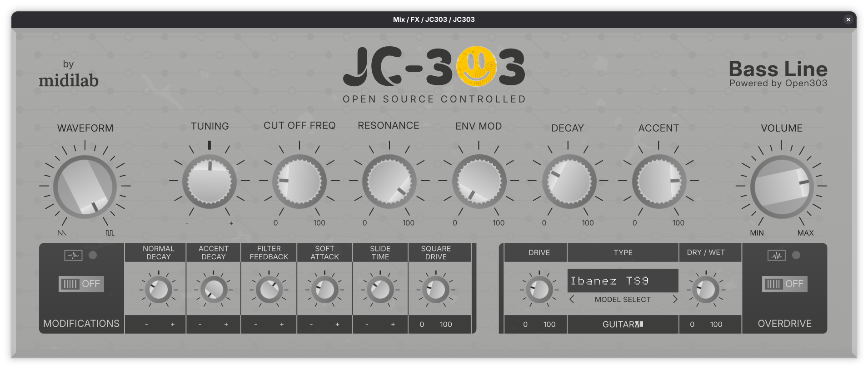
Task: Click the Volume knob
Action: point(781,187)
